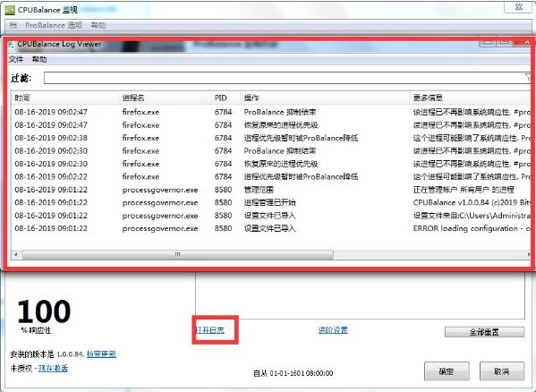This screenshot has width=536, height=392.
Task: Open the 进阶设置 link
Action: (333, 330)
